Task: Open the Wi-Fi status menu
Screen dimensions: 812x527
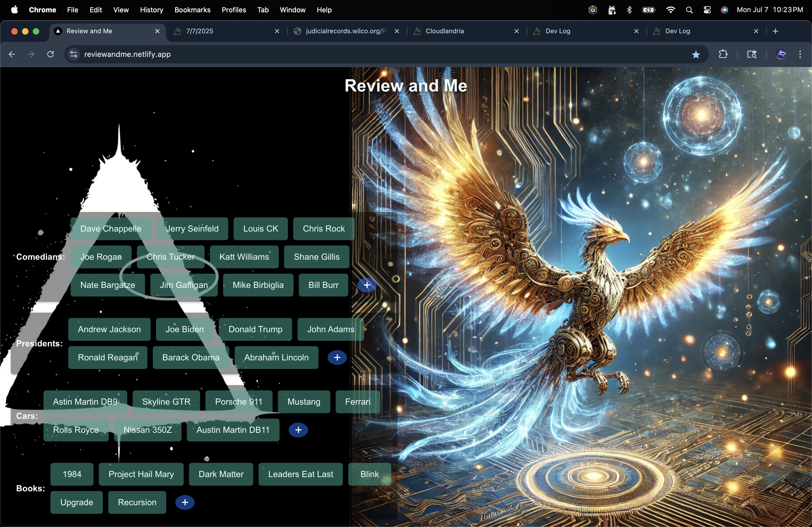Action: pos(670,10)
